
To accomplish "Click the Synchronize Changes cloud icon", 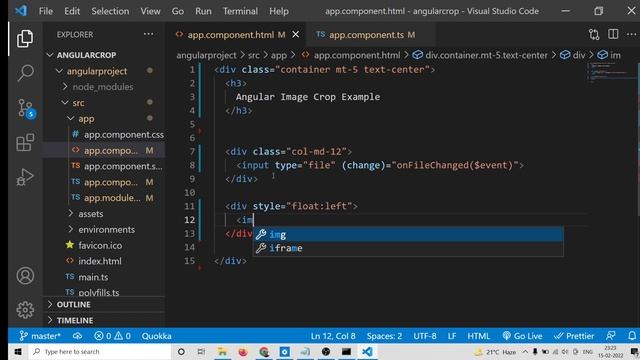I will 77,336.
